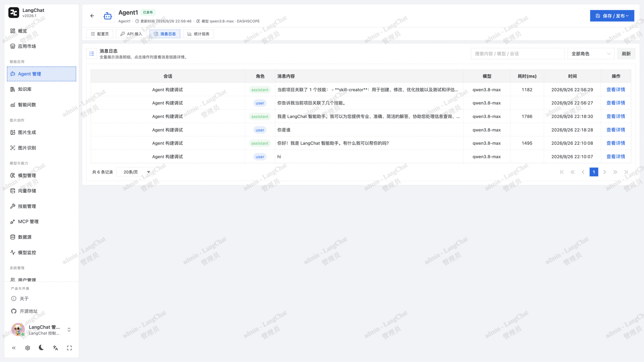This screenshot has width=644, height=362.
Task: Switch to the 统计报表 tab
Action: click(x=198, y=34)
